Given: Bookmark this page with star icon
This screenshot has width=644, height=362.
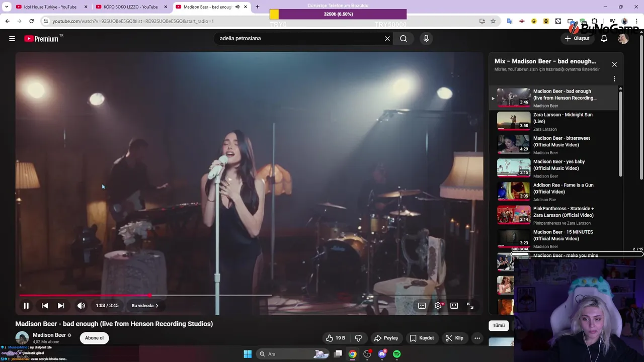Looking at the screenshot, I should coord(493,21).
